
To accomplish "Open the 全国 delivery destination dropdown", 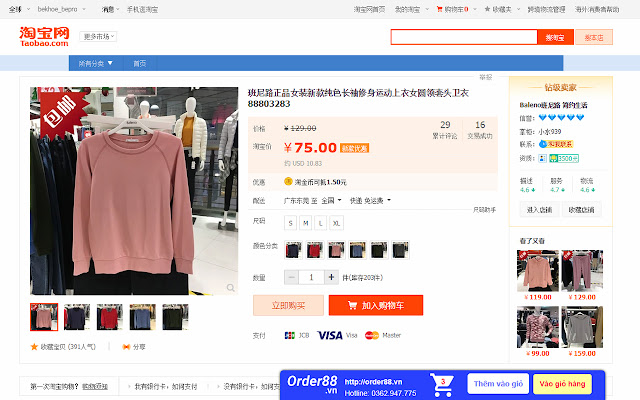I will (331, 200).
